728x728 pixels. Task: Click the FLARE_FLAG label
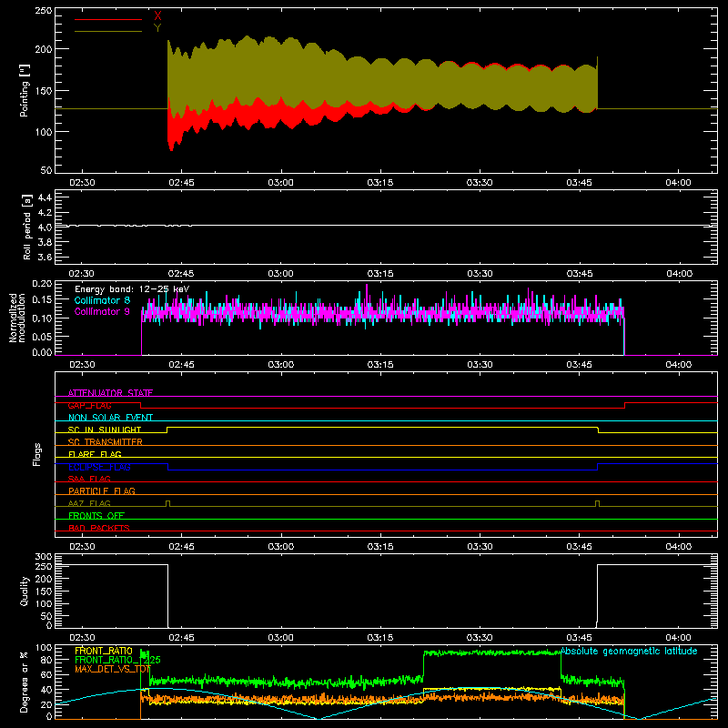(95, 454)
